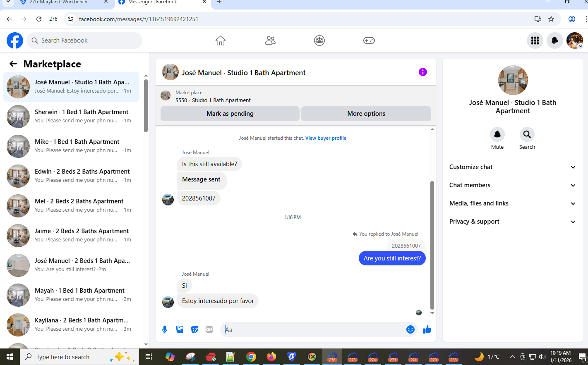Click the "Estoy interesado por favor" message
588x365 pixels.
click(218, 301)
